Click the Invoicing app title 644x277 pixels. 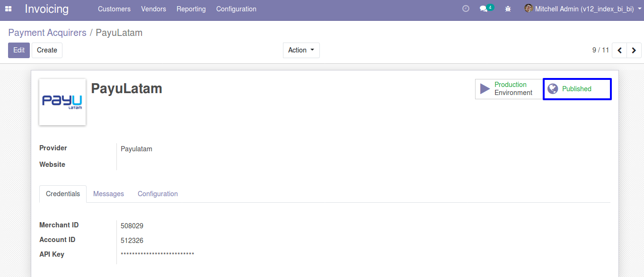pos(47,9)
